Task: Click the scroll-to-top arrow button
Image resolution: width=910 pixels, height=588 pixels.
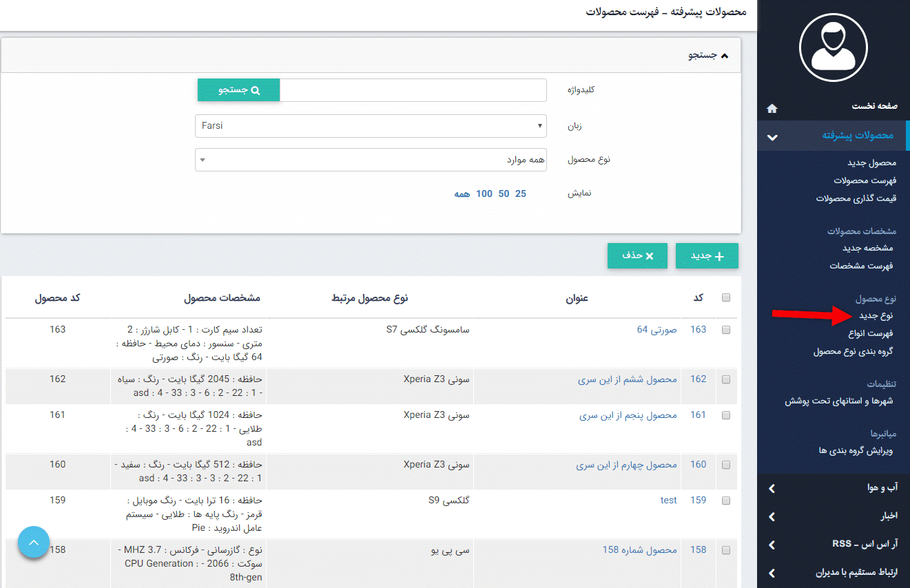Action: [33, 542]
